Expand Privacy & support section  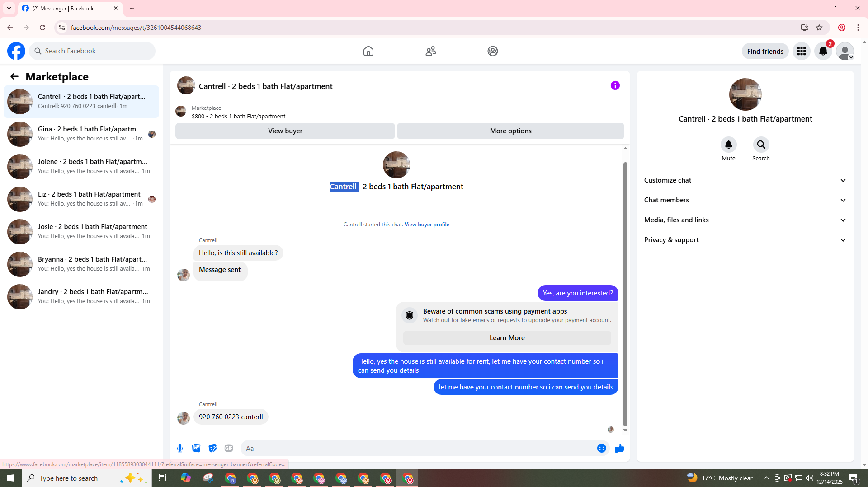(x=745, y=240)
